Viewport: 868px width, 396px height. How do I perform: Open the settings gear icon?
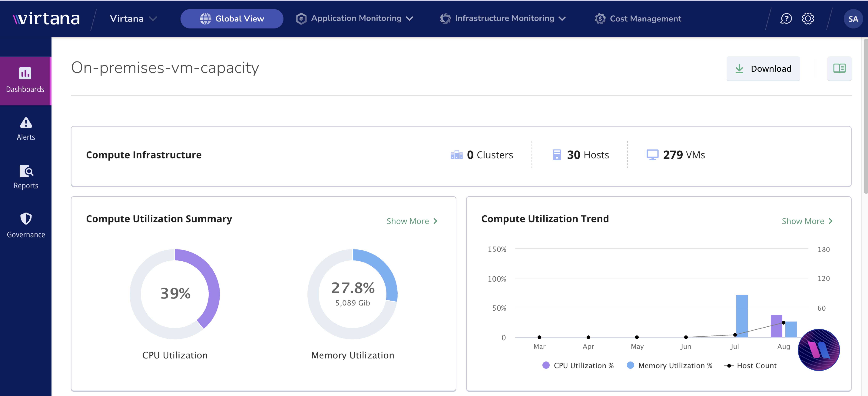tap(808, 18)
